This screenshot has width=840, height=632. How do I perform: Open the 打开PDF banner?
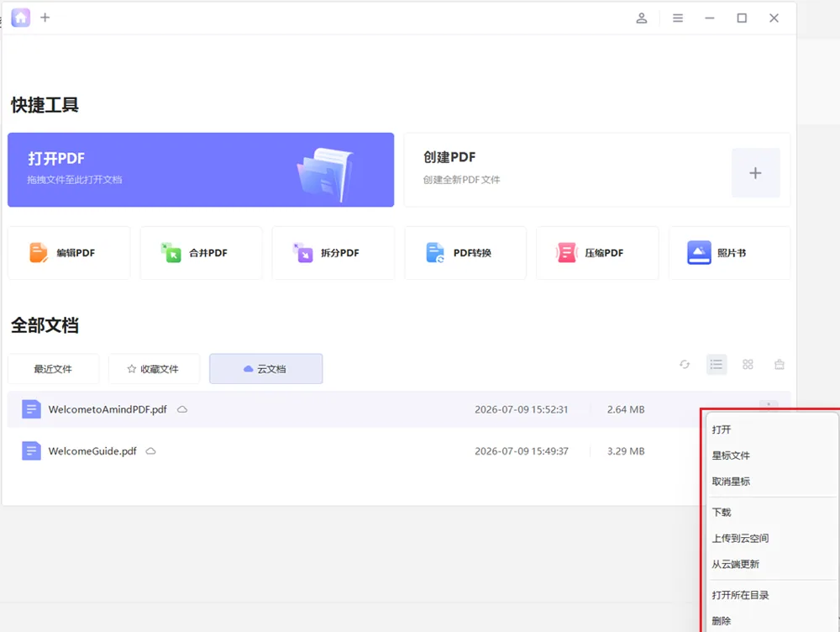(x=201, y=170)
